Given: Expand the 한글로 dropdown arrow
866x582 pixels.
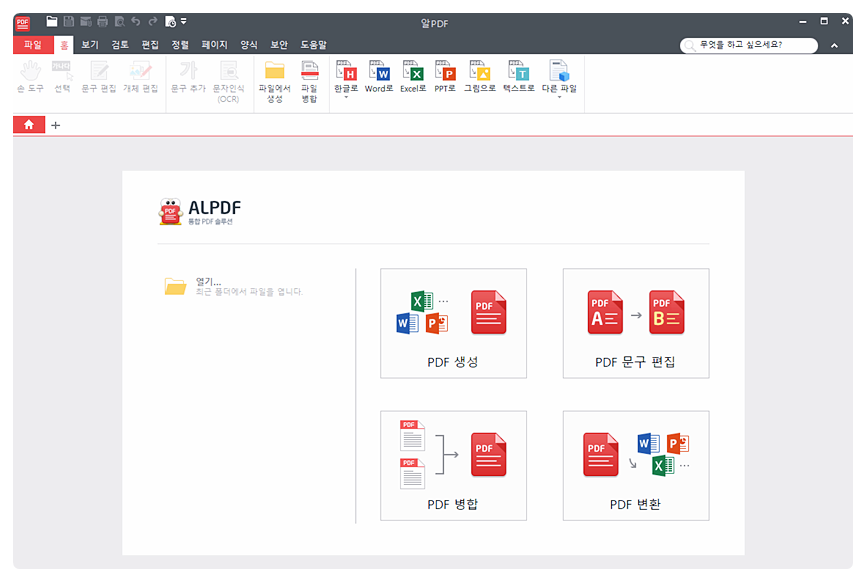Looking at the screenshot, I should 346,97.
